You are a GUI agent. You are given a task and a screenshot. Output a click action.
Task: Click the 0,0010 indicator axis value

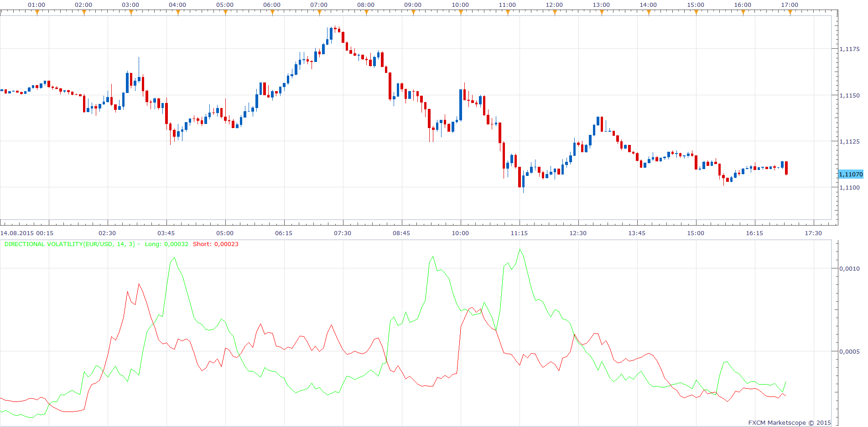pos(850,268)
